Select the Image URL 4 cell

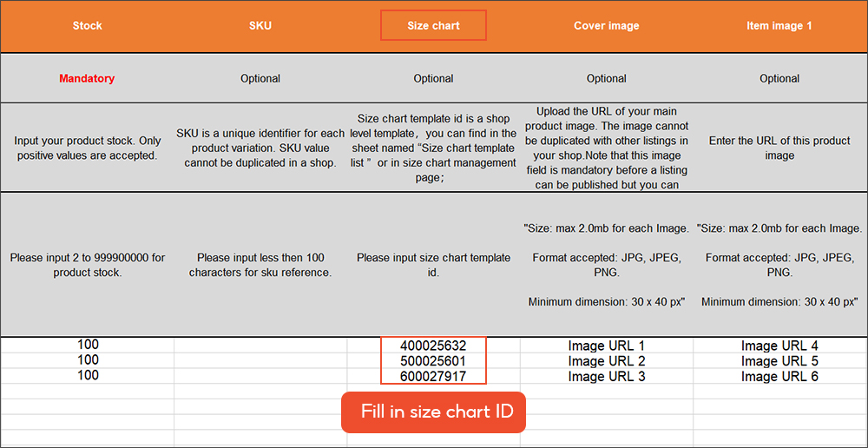point(779,346)
